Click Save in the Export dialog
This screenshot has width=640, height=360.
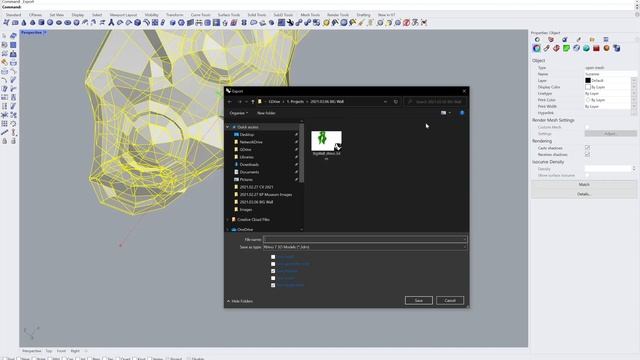[419, 300]
